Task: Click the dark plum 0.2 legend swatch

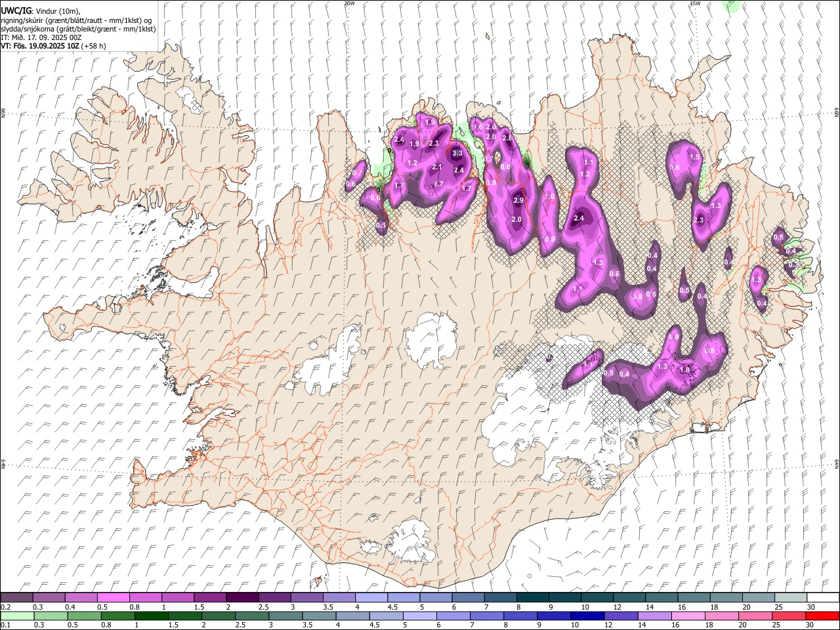Action: (x=17, y=597)
